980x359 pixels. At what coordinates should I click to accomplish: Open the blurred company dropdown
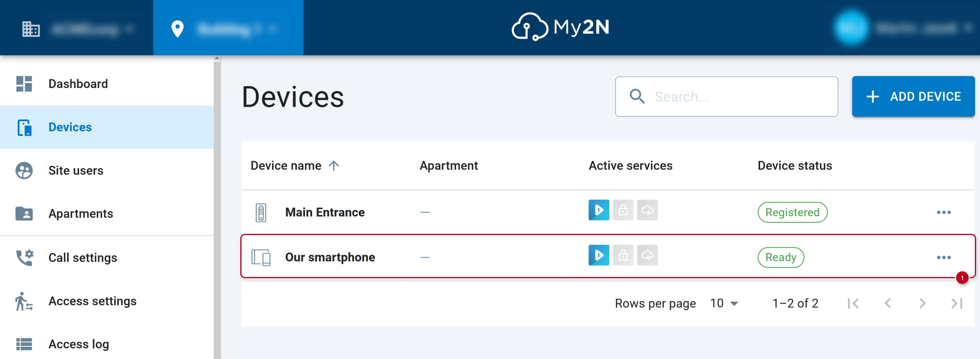point(93,29)
